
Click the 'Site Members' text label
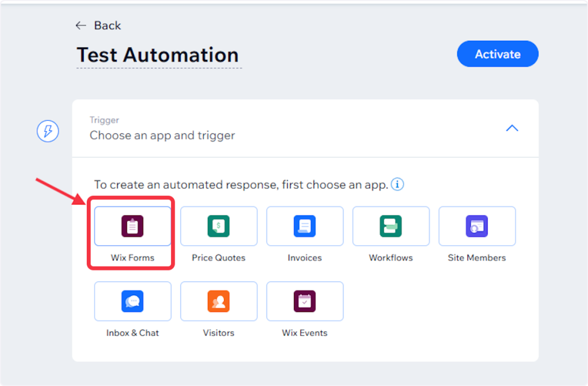477,258
